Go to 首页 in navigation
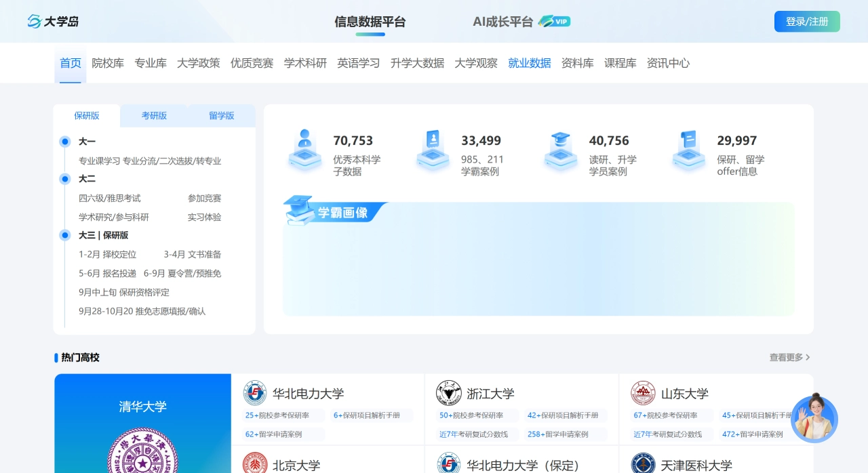Screen dimensions: 868x473 [x=71, y=63]
